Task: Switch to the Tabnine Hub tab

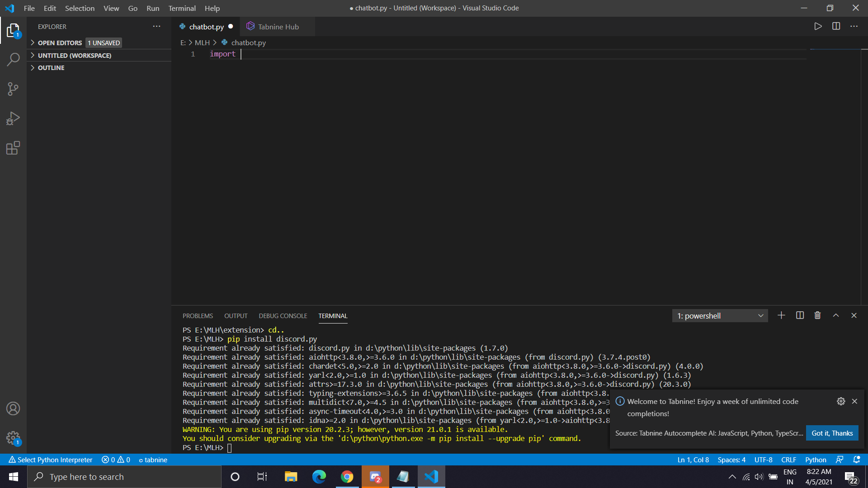Action: [x=278, y=27]
